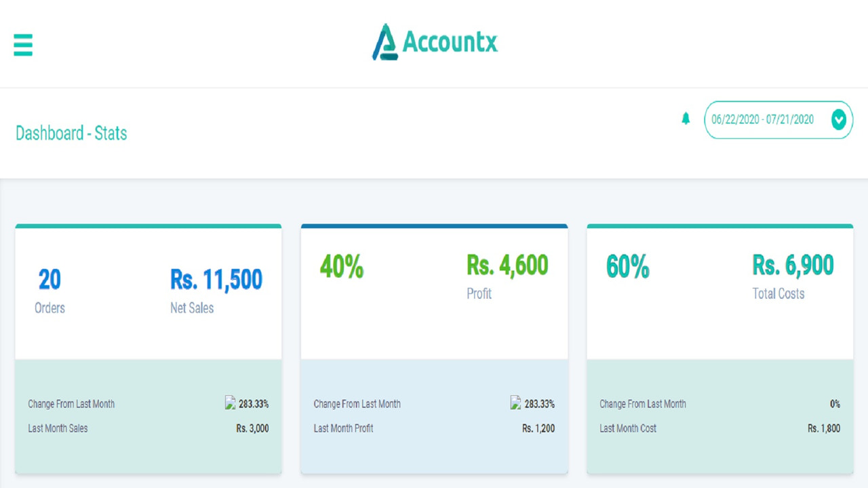Click the Total Costs label
This screenshot has width=868, height=488.
click(x=778, y=293)
